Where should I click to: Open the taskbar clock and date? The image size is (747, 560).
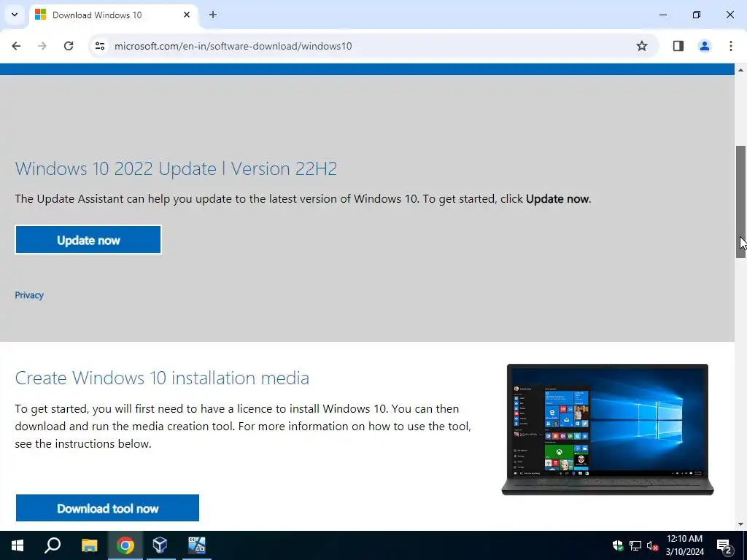click(x=684, y=545)
